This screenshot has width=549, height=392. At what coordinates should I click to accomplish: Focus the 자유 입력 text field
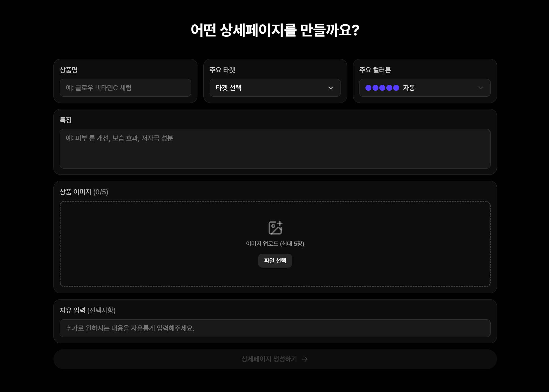tap(275, 328)
